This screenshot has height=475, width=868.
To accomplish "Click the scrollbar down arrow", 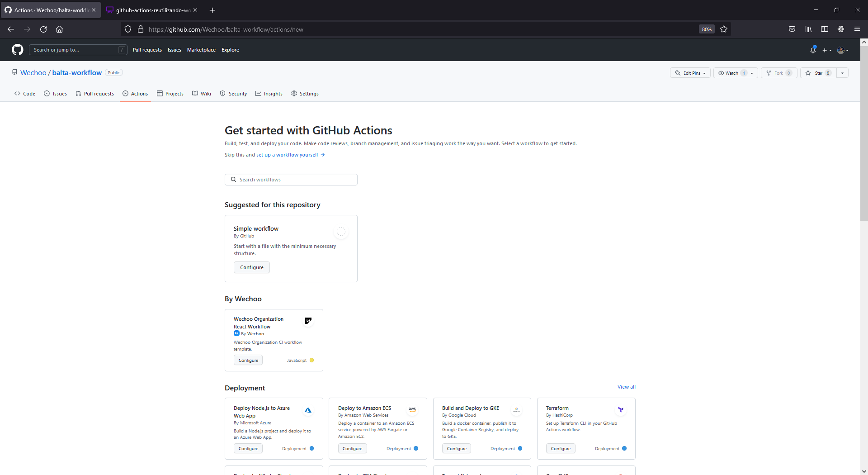I will 864,471.
